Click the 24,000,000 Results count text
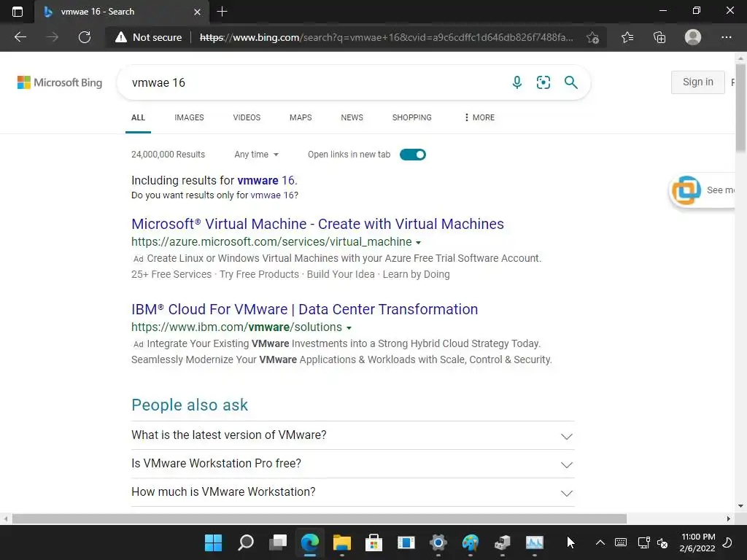 coord(169,155)
